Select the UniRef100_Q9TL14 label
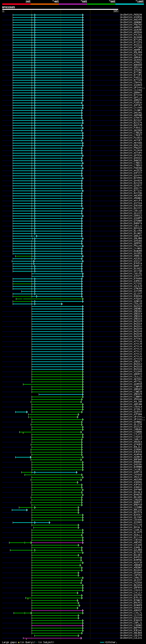 131,98
